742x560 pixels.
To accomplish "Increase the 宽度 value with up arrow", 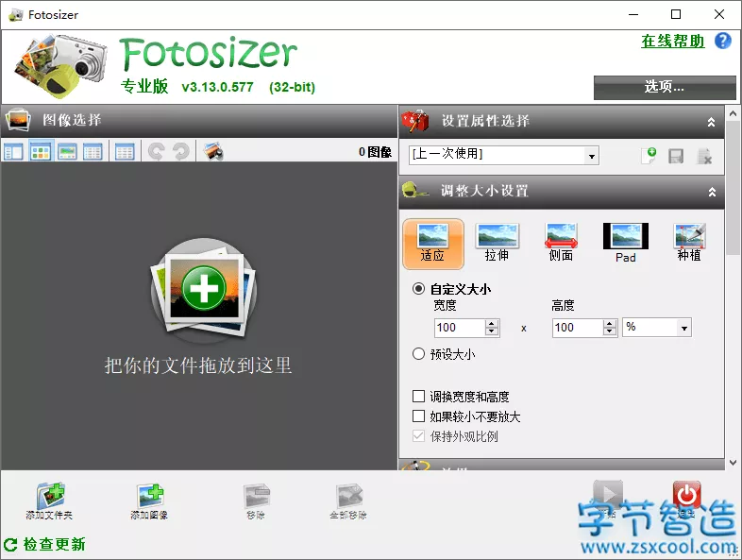I will point(492,323).
